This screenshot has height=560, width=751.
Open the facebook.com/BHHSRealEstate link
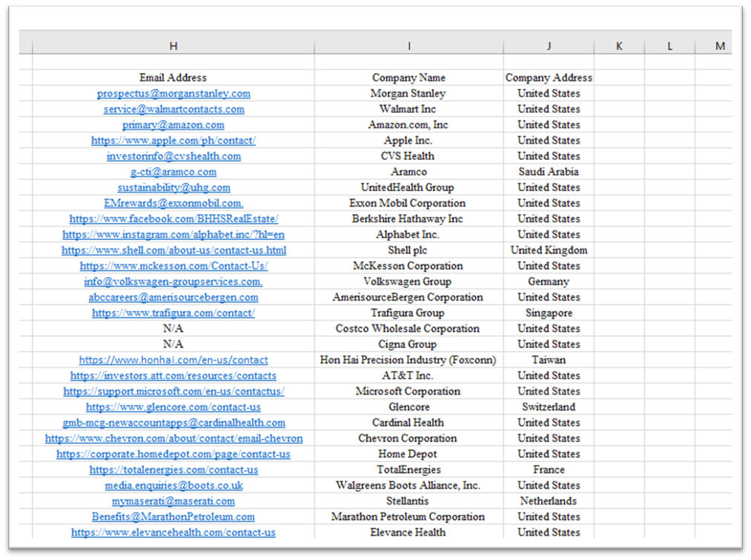tap(173, 219)
